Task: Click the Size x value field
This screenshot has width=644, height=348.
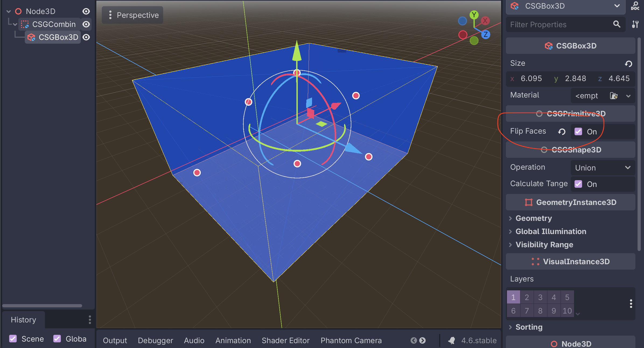Action: (x=531, y=78)
